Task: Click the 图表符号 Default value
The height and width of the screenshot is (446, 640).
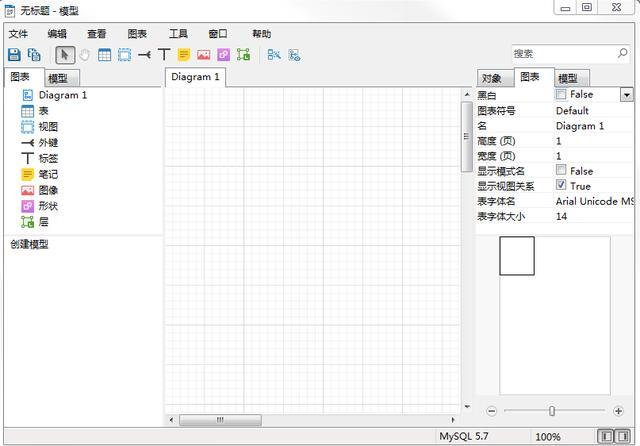Action: tap(572, 111)
